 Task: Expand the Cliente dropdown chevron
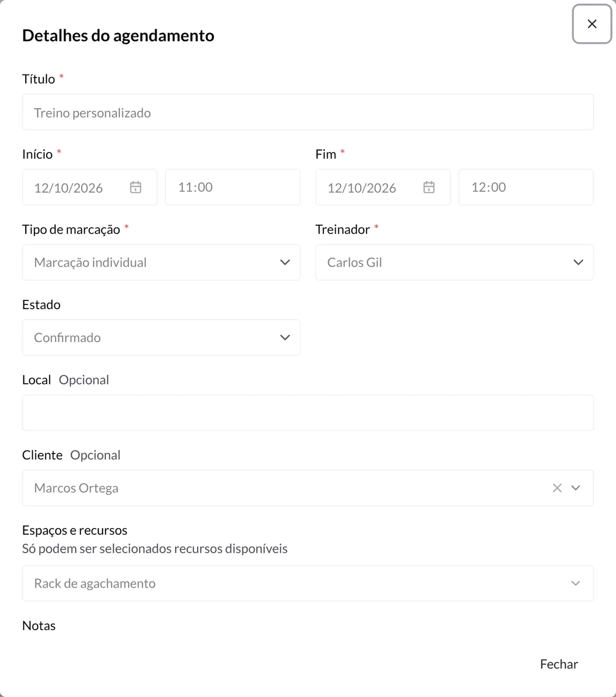pos(576,488)
